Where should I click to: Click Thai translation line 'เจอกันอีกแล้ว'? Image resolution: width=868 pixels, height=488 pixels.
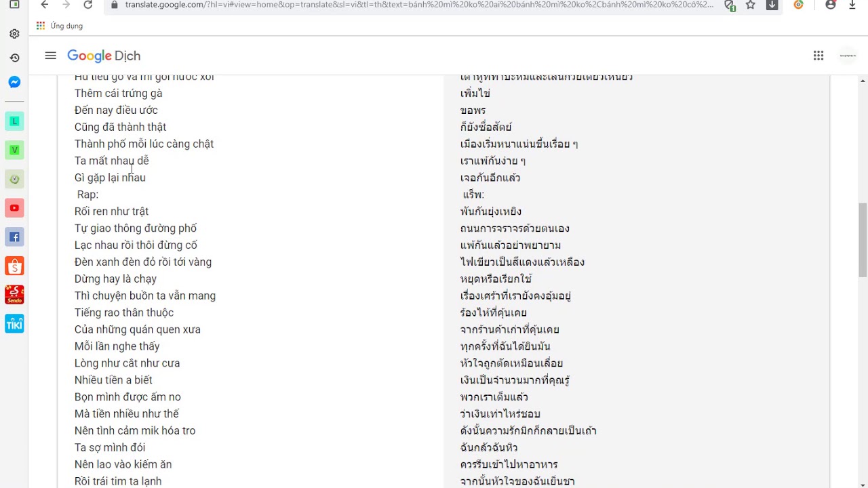click(x=490, y=178)
